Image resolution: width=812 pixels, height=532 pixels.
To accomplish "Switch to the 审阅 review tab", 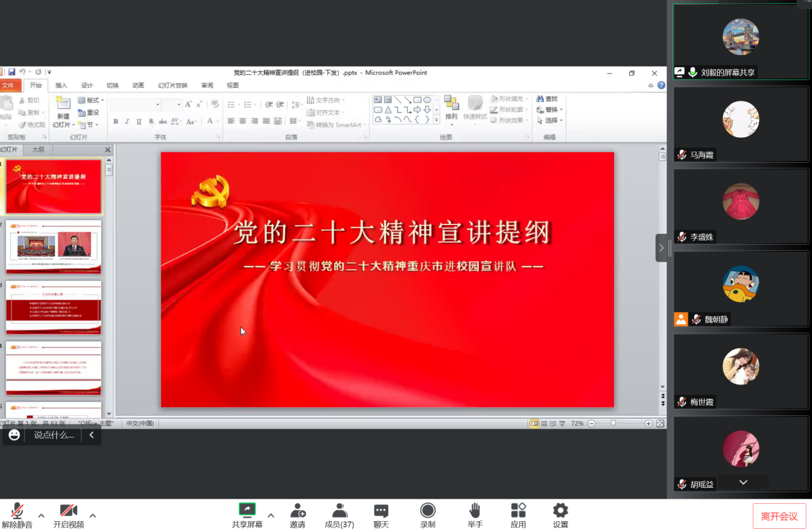I will [207, 85].
